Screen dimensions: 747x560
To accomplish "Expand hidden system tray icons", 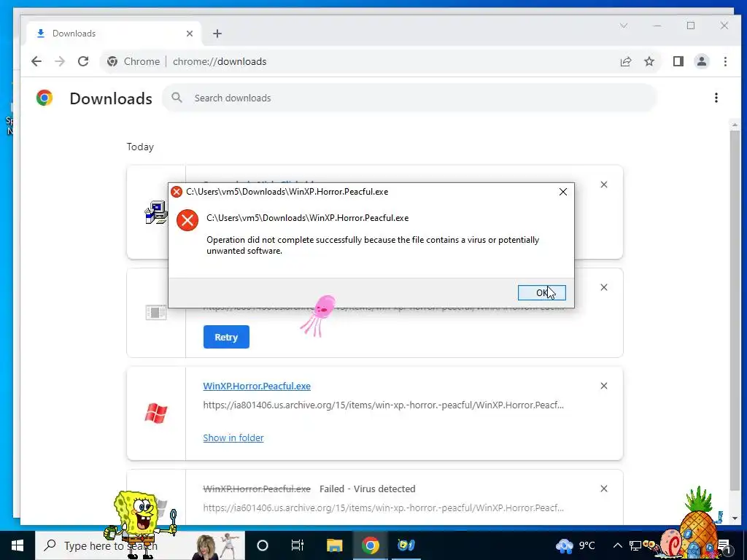I will [x=617, y=545].
